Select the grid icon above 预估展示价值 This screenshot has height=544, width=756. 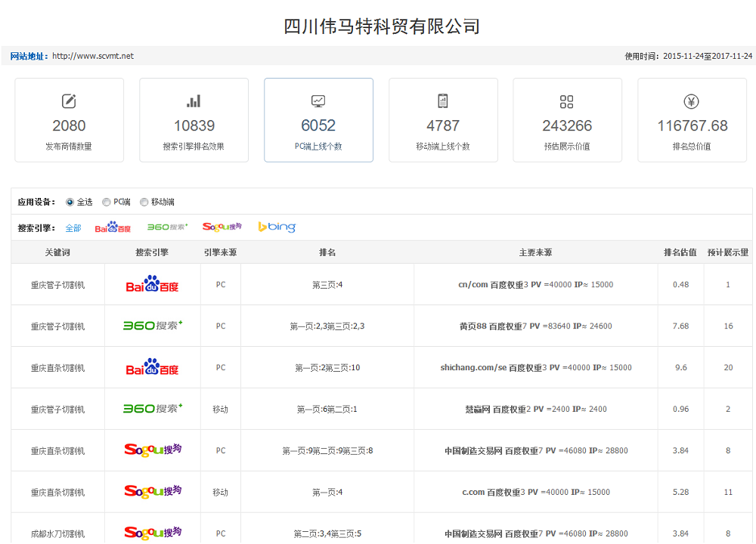[x=567, y=100]
